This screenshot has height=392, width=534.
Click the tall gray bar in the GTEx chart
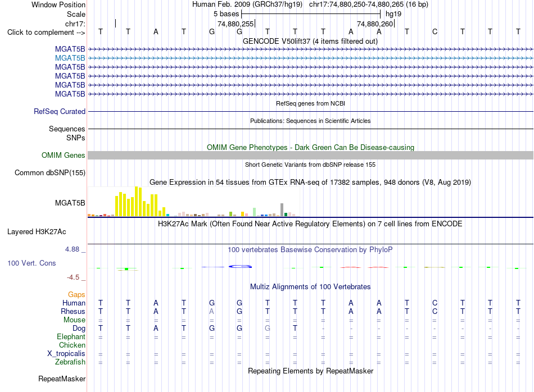(x=282, y=209)
